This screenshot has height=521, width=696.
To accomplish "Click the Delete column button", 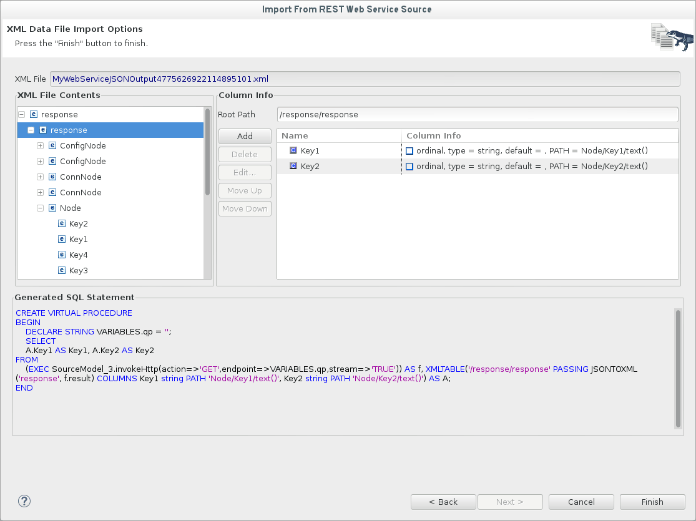I will [x=245, y=154].
